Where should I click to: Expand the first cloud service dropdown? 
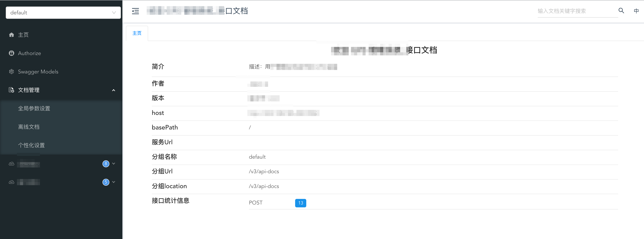[x=115, y=163]
